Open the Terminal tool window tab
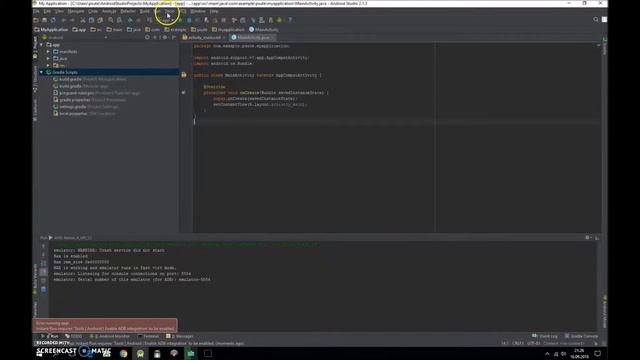 (148, 336)
